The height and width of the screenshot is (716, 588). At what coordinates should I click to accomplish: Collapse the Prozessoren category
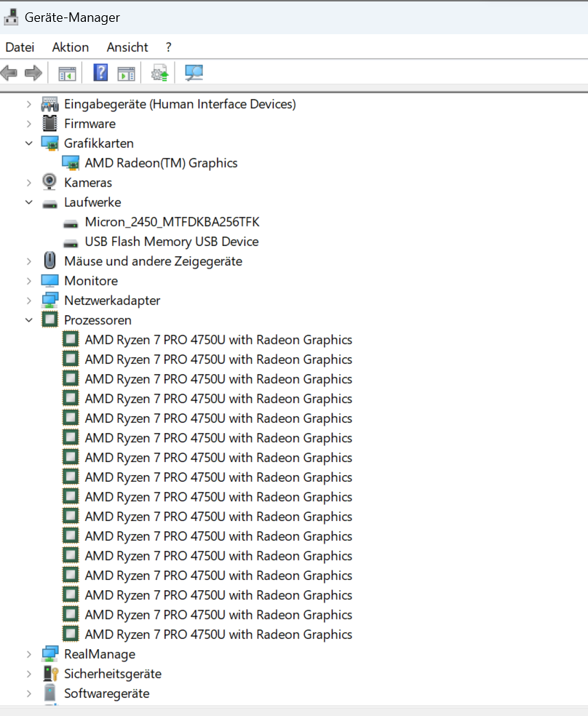[x=29, y=320]
